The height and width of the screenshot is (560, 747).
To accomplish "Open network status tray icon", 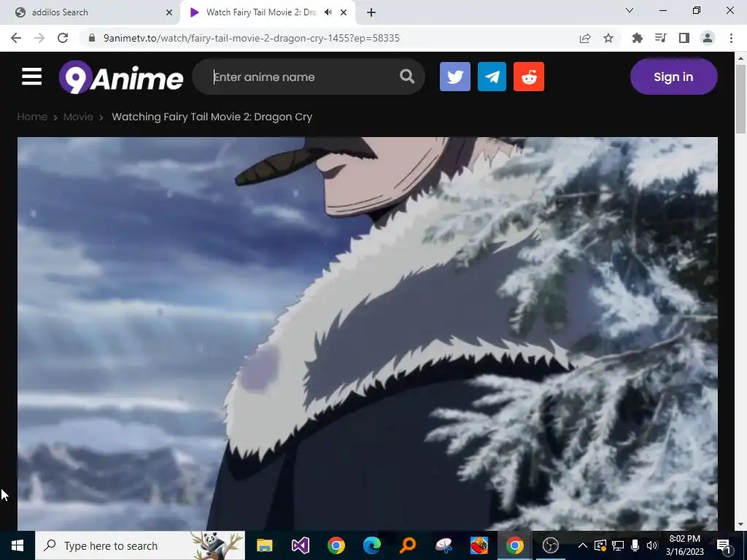I will click(617, 545).
